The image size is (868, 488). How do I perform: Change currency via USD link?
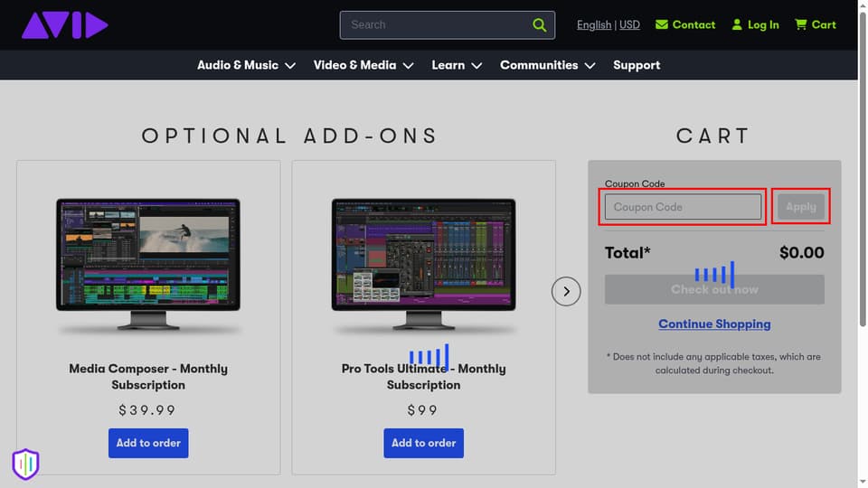629,25
